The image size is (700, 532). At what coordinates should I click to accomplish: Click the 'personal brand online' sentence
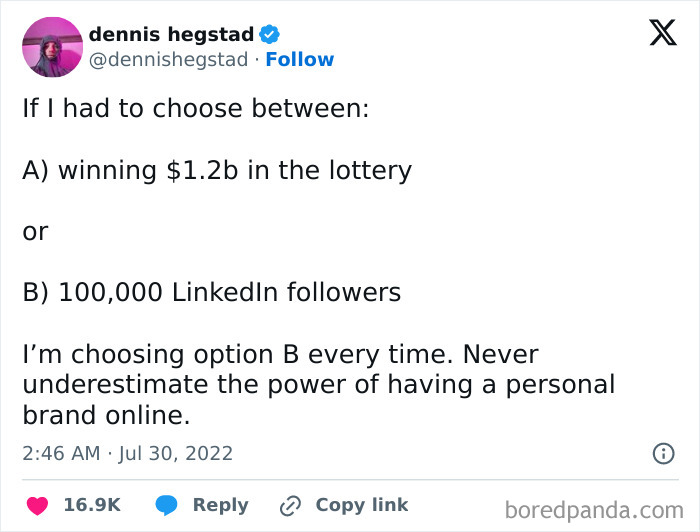point(319,385)
